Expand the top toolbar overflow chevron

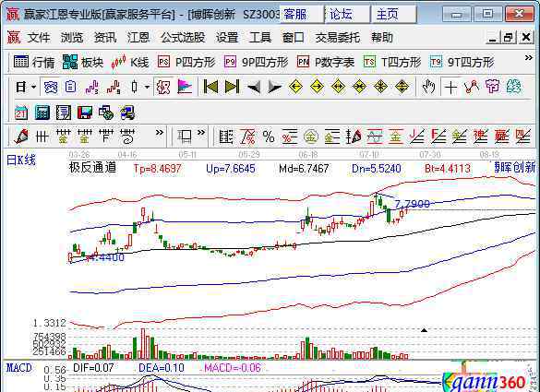[529, 58]
